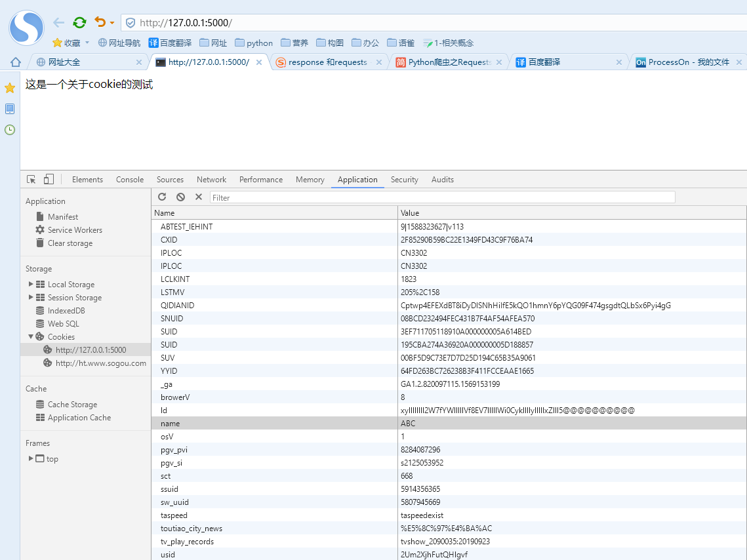Open the 1-相关概念 bookmark
The width and height of the screenshot is (747, 560).
pos(449,43)
